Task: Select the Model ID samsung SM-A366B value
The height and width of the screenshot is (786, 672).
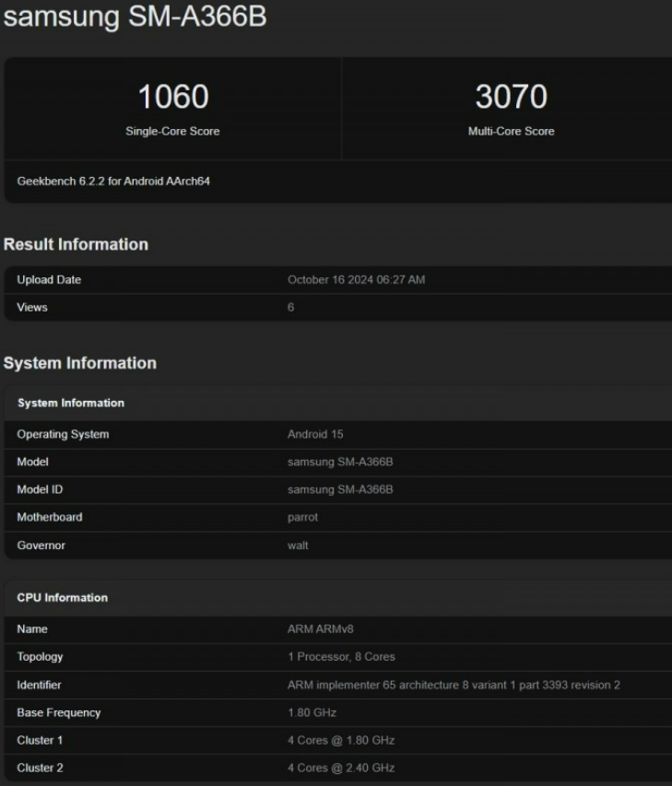Action: 340,489
